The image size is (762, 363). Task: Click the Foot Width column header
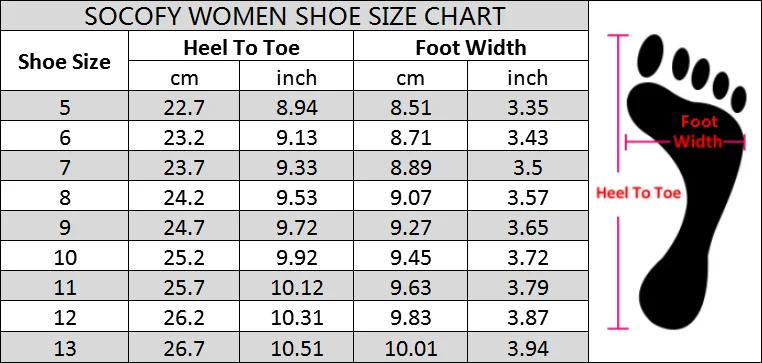pos(470,47)
